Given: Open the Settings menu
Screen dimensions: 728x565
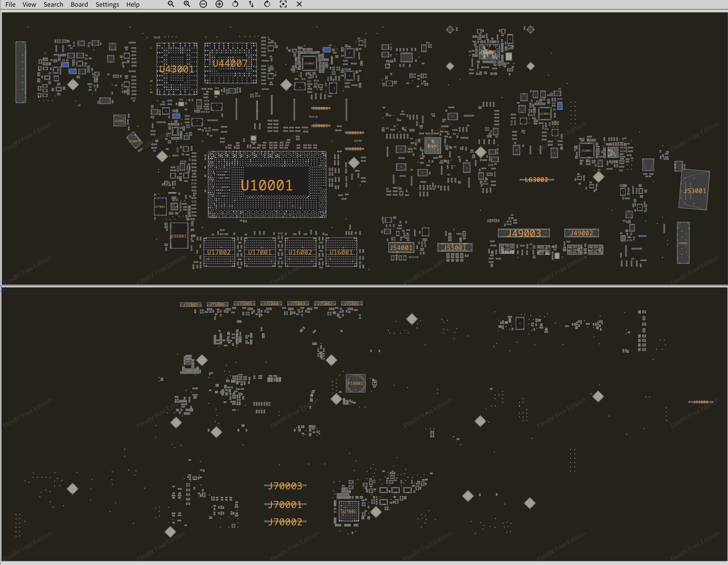Looking at the screenshot, I should click(x=107, y=4).
